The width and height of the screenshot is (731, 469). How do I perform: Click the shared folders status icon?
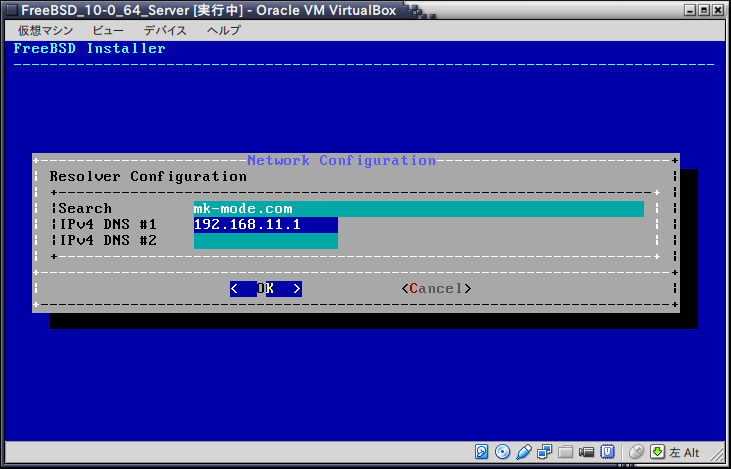click(x=565, y=452)
